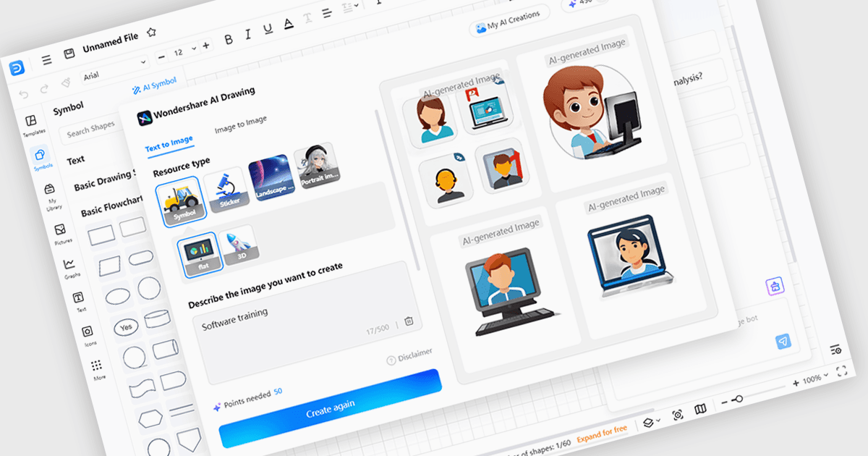Open the More sidebar options
Screen dimensions: 868x456
(98, 369)
